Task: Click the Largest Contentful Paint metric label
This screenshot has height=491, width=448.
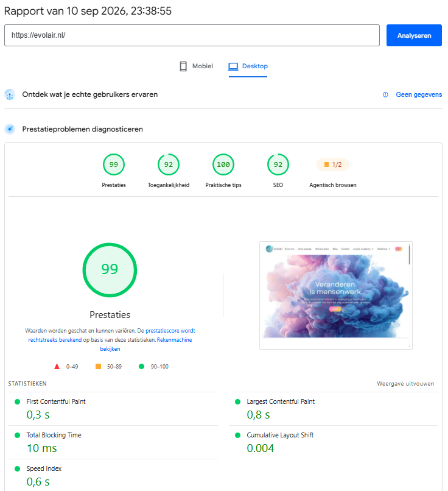Action: point(281,401)
